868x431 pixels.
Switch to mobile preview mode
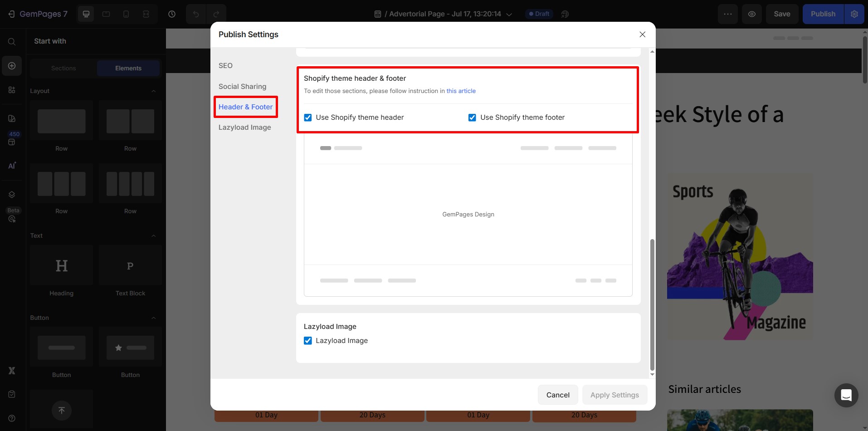[126, 14]
